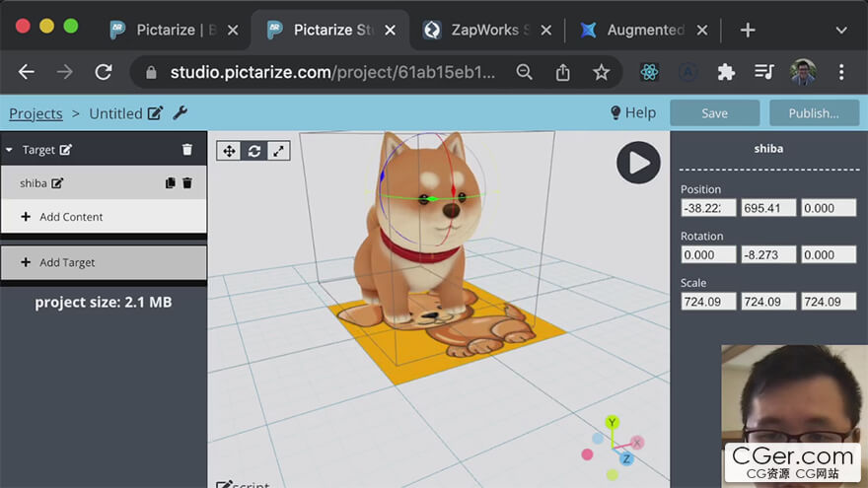Open media control playlist icon

pos(763,72)
